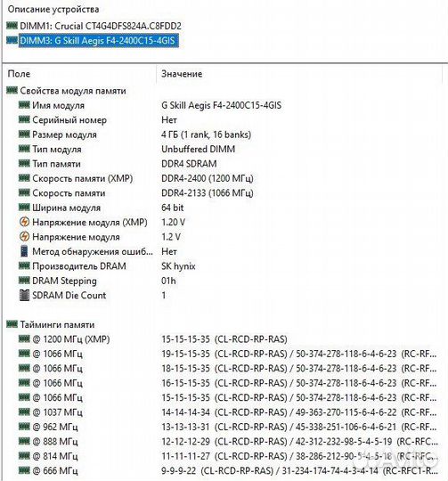
Task: Click the 'Поле' column header
Action: point(19,74)
